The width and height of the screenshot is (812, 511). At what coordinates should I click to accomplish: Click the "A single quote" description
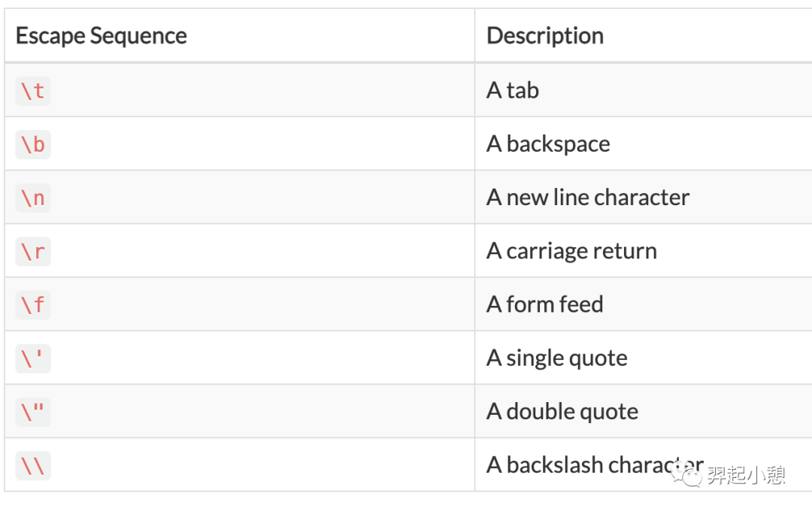[557, 358]
